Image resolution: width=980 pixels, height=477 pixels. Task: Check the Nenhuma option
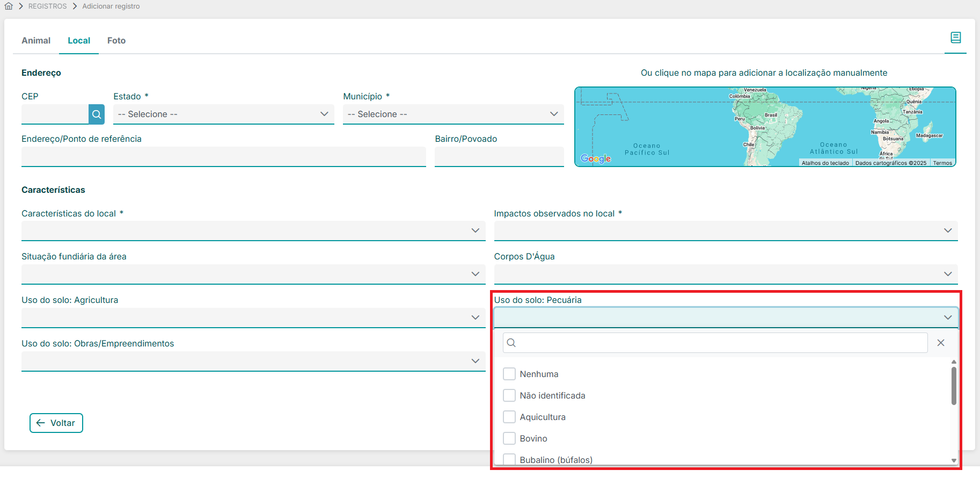[x=509, y=374]
